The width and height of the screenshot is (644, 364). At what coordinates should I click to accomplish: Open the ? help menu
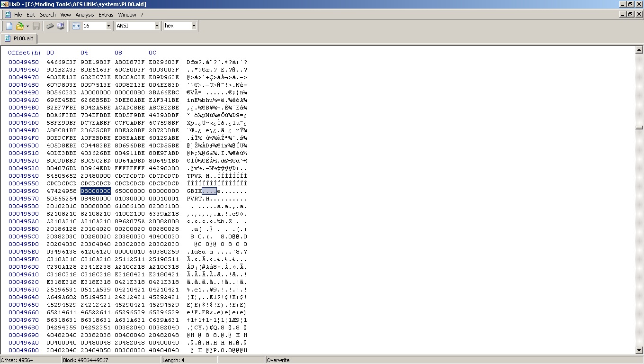point(142,15)
